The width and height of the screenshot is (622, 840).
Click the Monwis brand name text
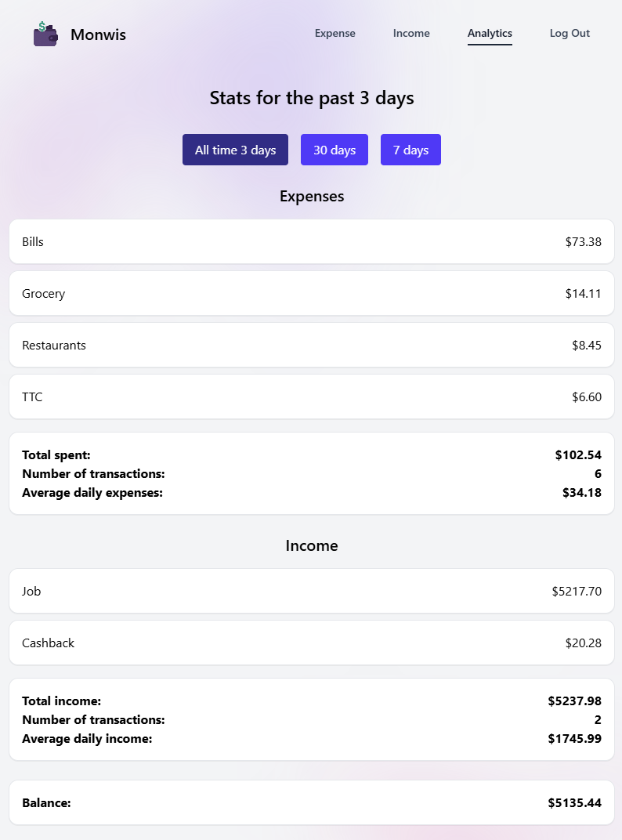(x=99, y=34)
